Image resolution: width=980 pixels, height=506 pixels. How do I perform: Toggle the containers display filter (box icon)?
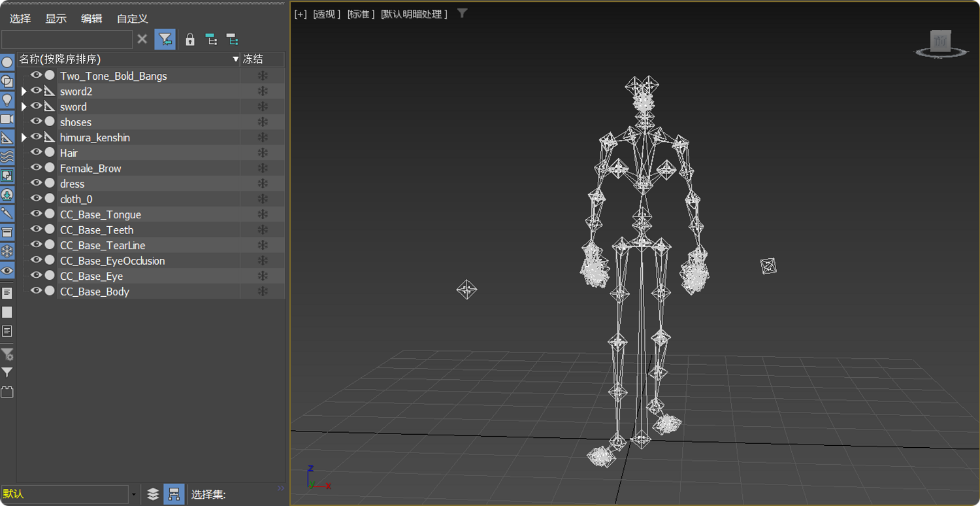7,232
